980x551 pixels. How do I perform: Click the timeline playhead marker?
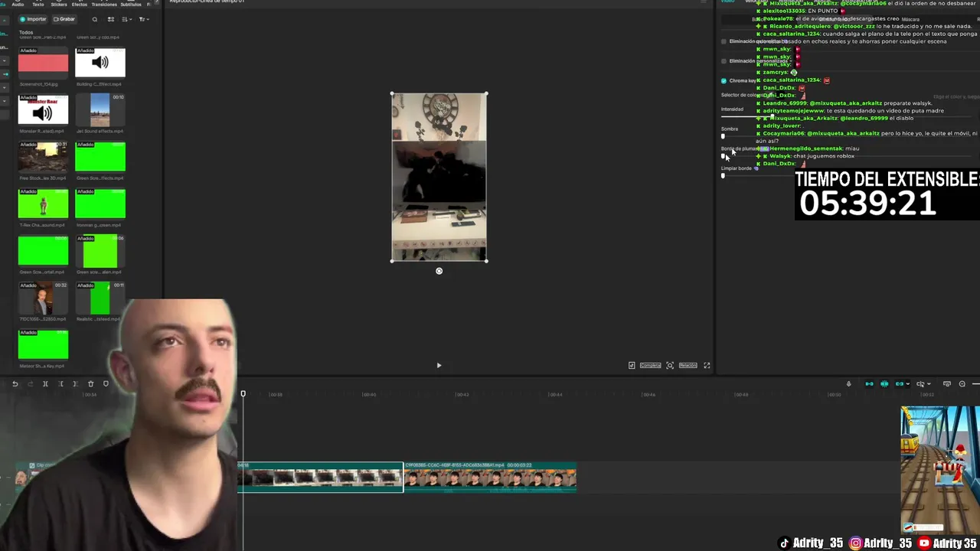click(243, 394)
